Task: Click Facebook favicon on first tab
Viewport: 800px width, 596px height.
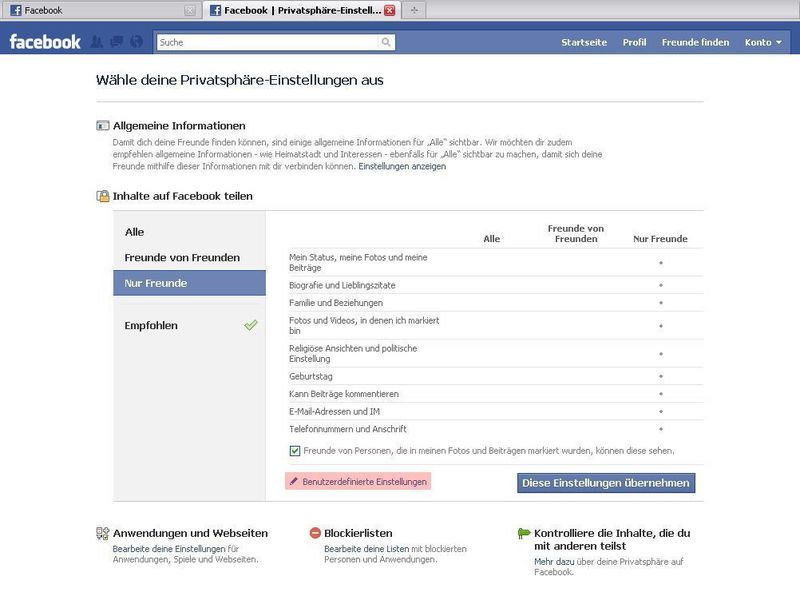Action: pos(16,10)
